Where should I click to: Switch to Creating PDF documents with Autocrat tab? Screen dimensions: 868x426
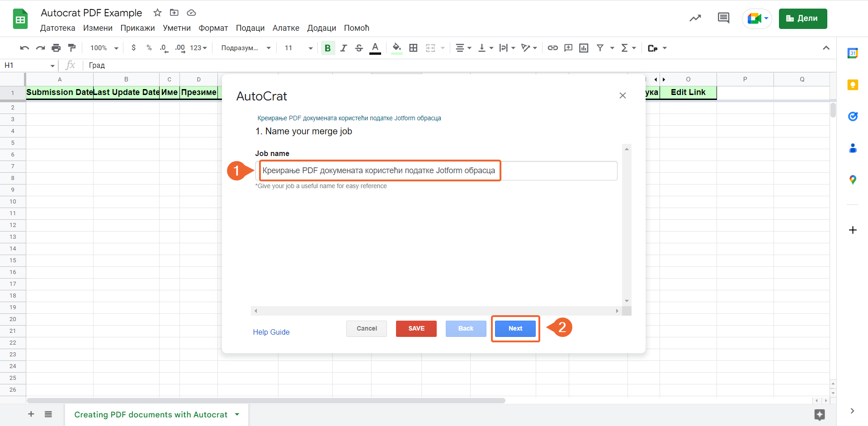(151, 415)
